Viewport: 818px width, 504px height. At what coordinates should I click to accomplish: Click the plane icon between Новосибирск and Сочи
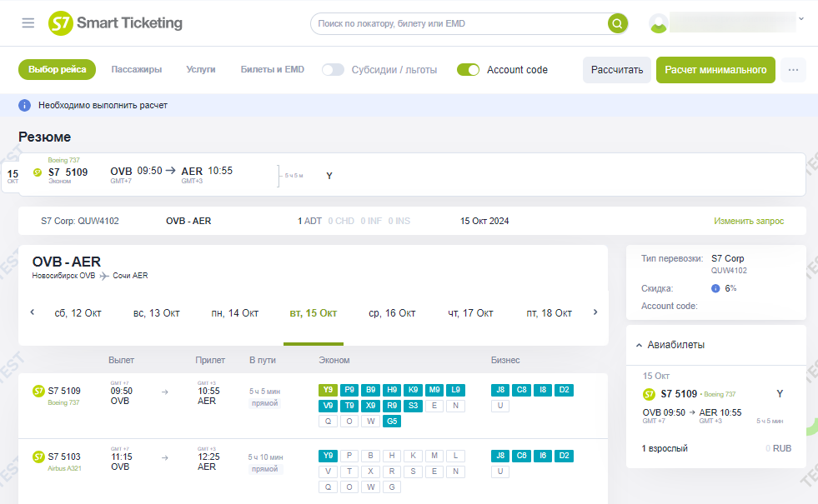pyautogui.click(x=104, y=276)
